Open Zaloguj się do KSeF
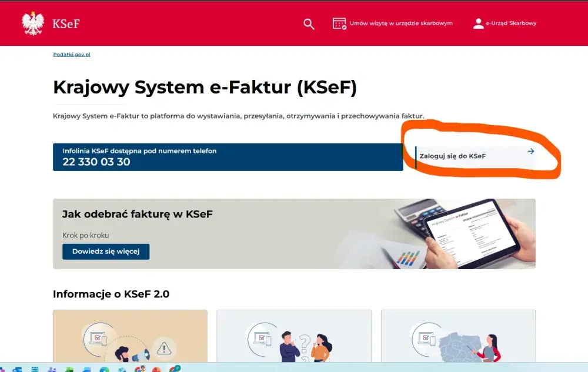 [x=476, y=156]
